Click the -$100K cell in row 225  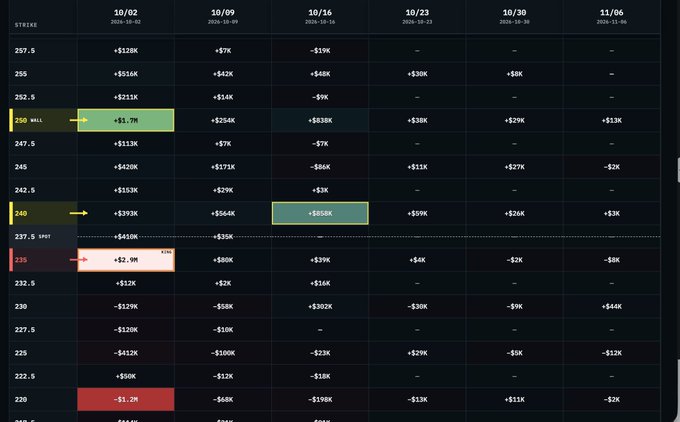223,353
